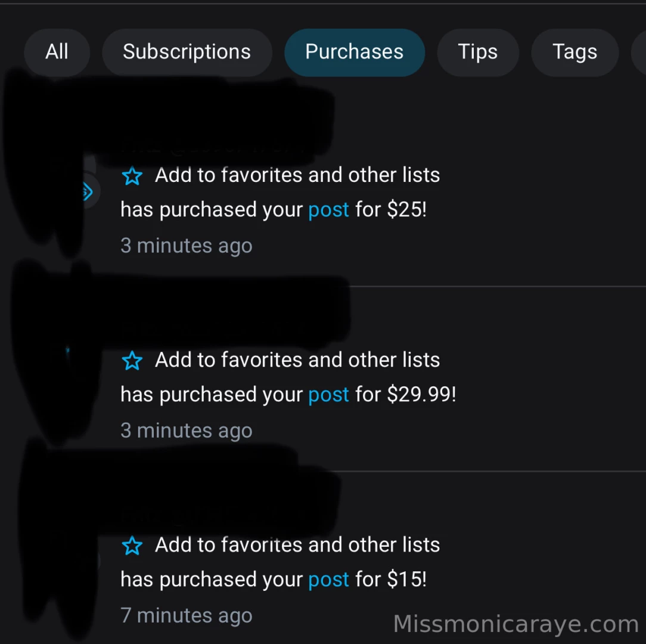
Task: Click the star icon on the $29.99 notification
Action: (x=132, y=360)
